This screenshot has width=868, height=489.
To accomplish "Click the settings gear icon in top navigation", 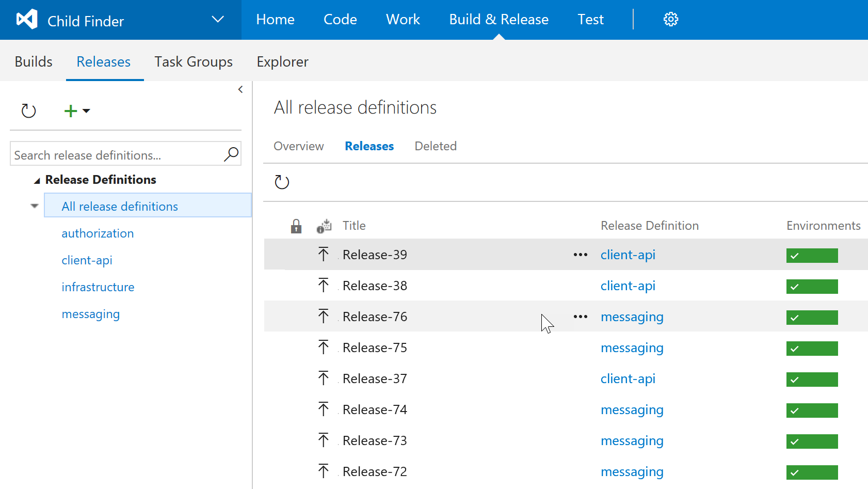I will (670, 20).
